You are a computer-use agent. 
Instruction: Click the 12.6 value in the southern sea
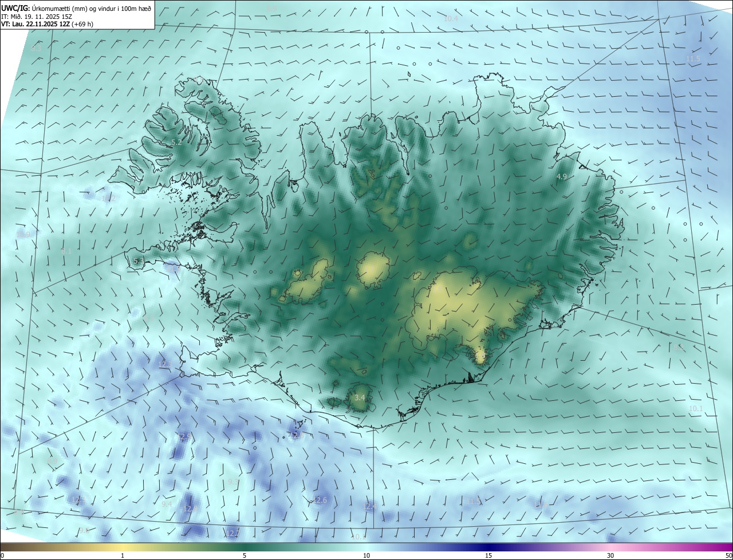coord(320,500)
